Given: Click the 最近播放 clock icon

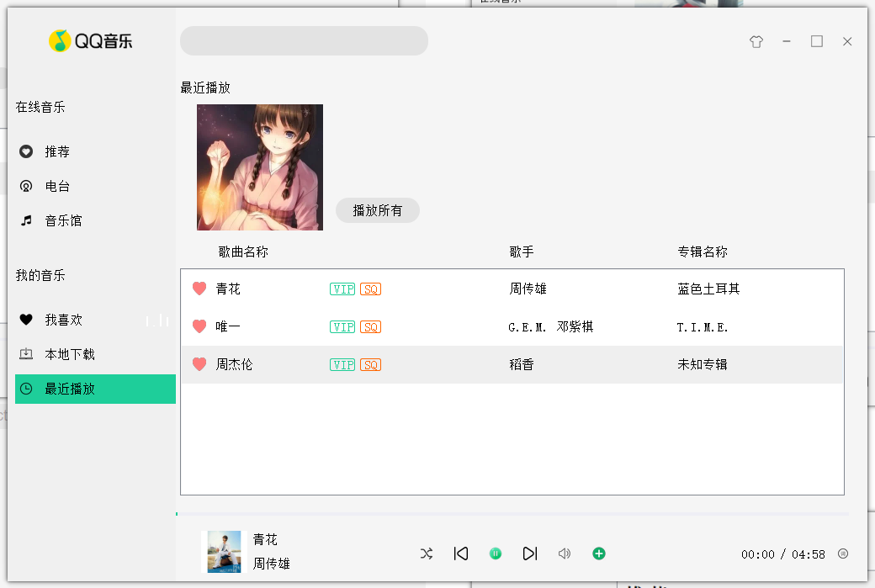Looking at the screenshot, I should pos(26,389).
